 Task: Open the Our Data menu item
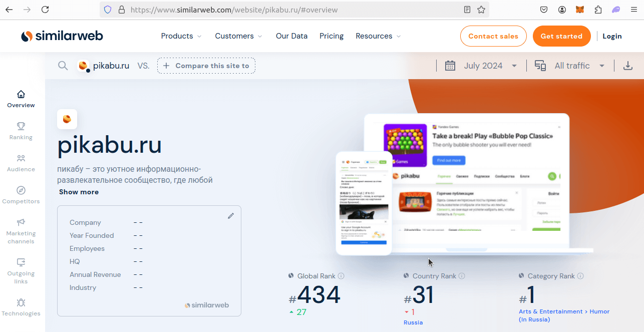(x=291, y=36)
